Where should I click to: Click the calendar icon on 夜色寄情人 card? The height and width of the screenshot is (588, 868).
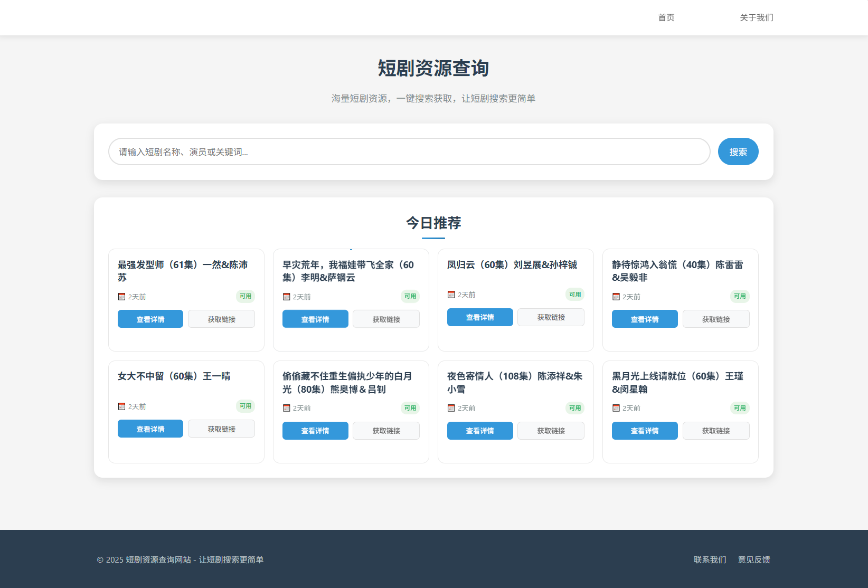pyautogui.click(x=451, y=407)
